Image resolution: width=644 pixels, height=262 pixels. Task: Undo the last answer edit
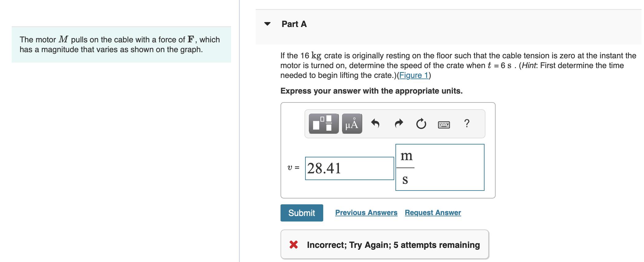375,124
